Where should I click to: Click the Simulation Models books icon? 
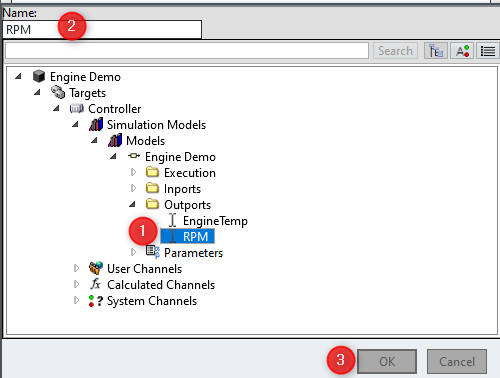[96, 124]
